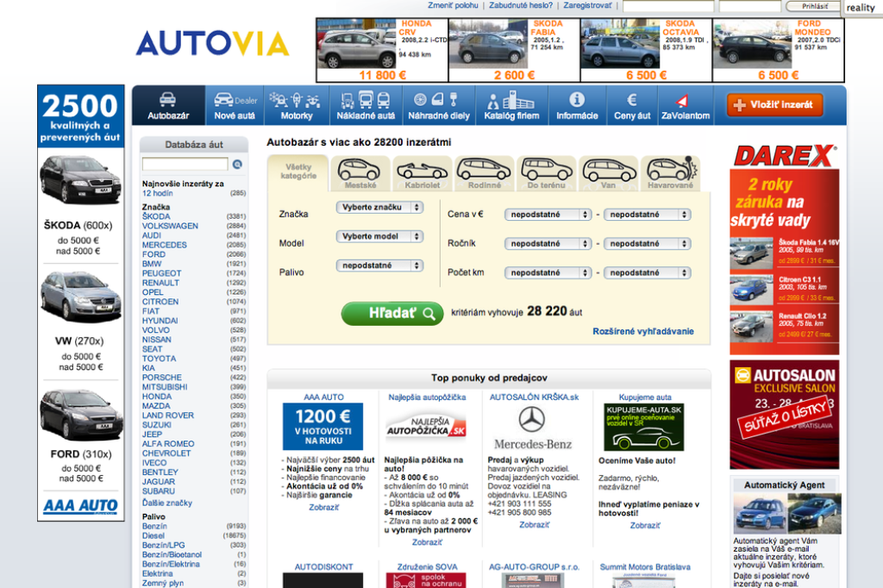883x588 pixels.
Task: Click the Zaregistrovať link
Action: coord(587,5)
